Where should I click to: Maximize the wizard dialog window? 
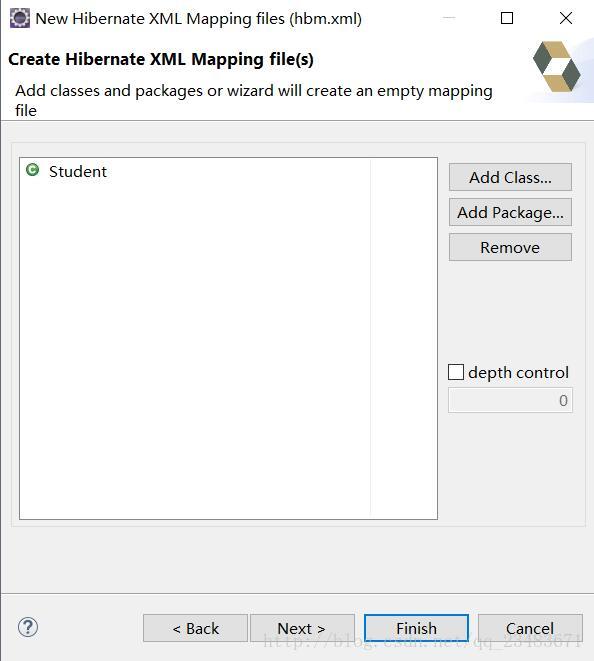(507, 18)
